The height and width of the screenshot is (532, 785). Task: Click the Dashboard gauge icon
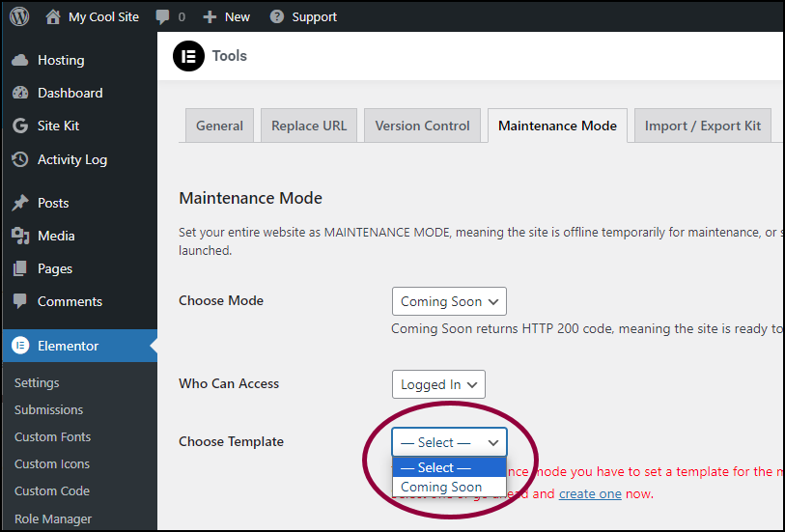[x=20, y=93]
